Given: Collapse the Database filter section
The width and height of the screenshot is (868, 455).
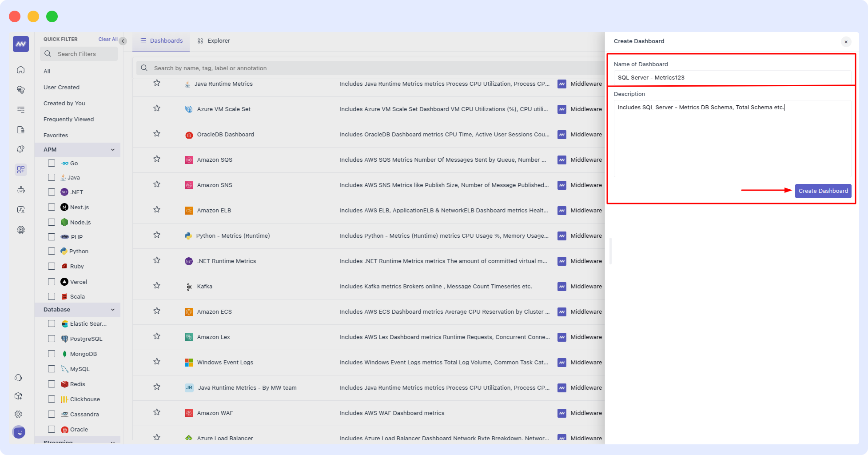Looking at the screenshot, I should click(113, 310).
